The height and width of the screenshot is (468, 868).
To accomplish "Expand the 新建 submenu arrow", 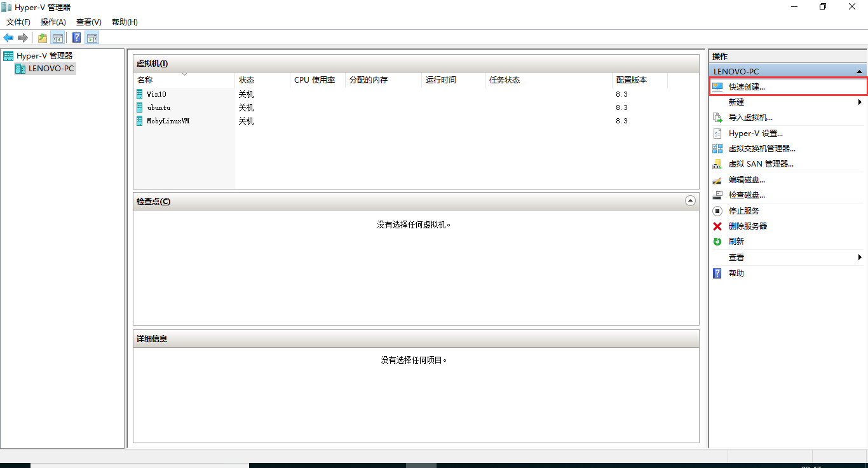I will point(860,102).
